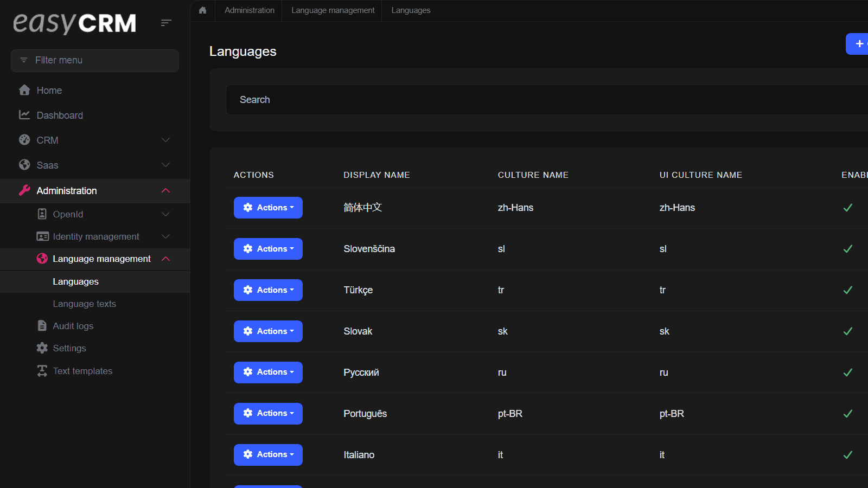The height and width of the screenshot is (488, 868).
Task: Click the Audit logs document icon
Action: (42, 325)
